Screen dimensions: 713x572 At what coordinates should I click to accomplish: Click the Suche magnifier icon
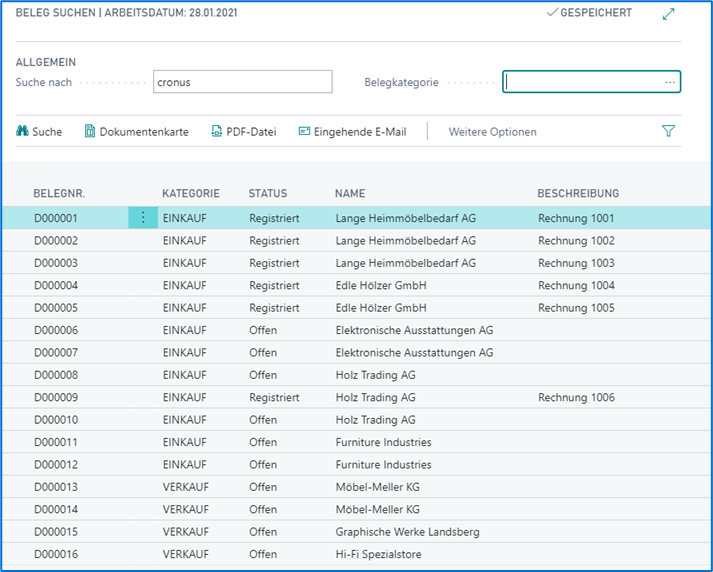[22, 131]
